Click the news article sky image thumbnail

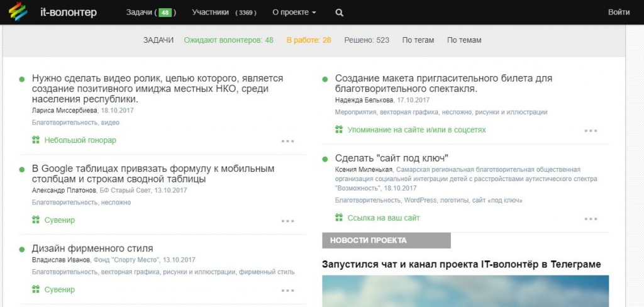465,291
